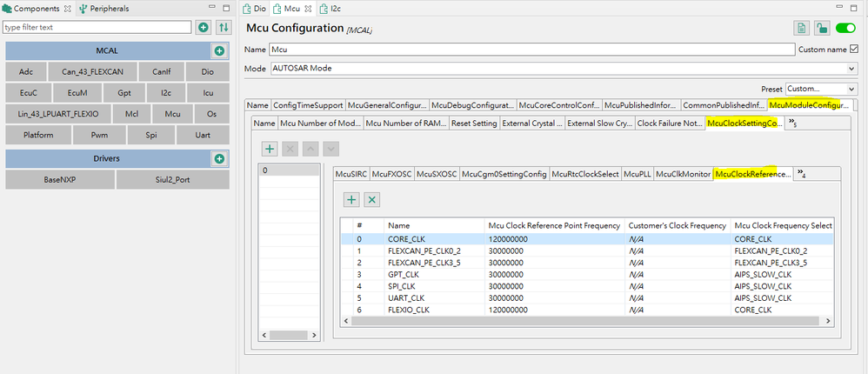Viewport: 868px width, 374px height.
Task: Switch to the McuPLL tab
Action: pyautogui.click(x=638, y=174)
